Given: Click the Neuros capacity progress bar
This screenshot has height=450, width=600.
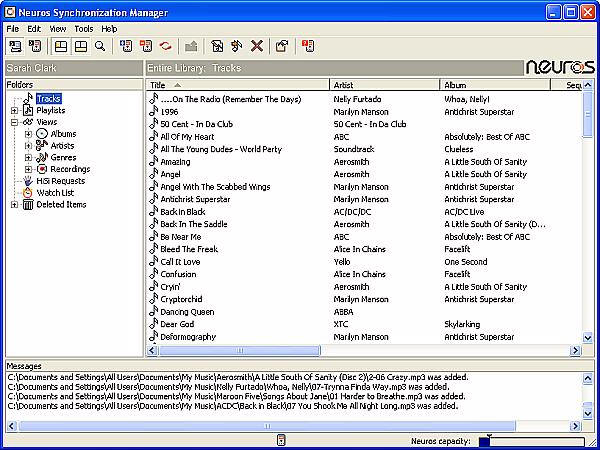Looking at the screenshot, I should pos(532,441).
